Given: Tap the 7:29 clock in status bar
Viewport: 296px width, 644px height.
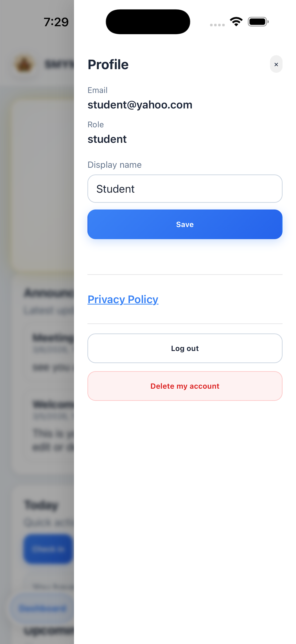Looking at the screenshot, I should [x=56, y=22].
